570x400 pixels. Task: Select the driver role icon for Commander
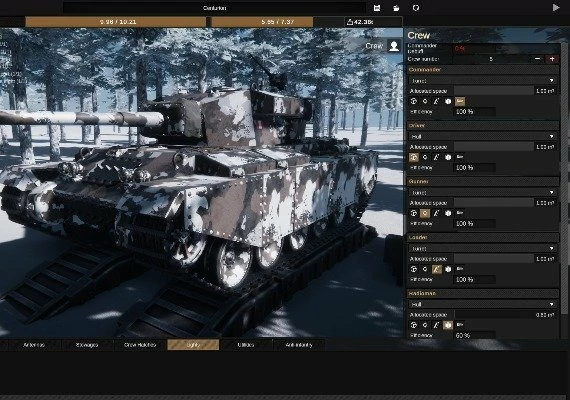coord(413,101)
